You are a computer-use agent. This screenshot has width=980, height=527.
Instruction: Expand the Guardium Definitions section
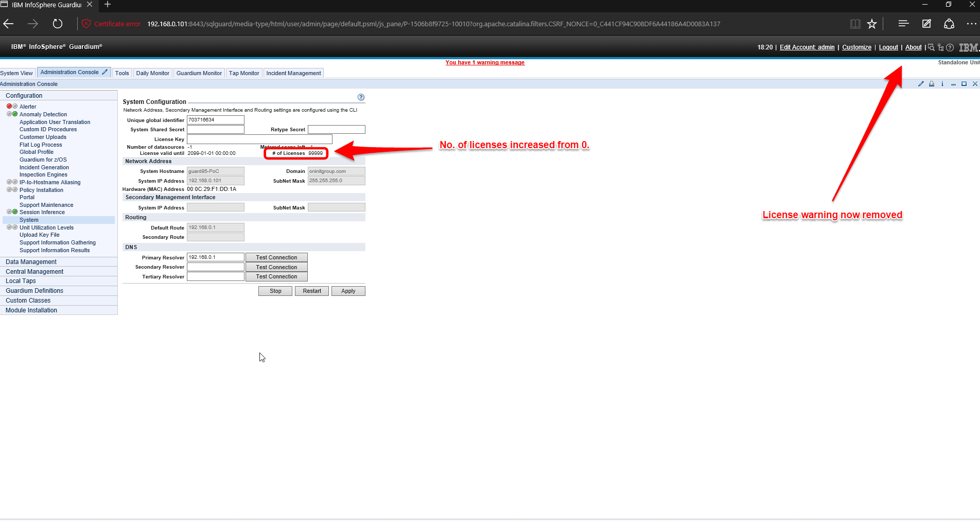(34, 291)
